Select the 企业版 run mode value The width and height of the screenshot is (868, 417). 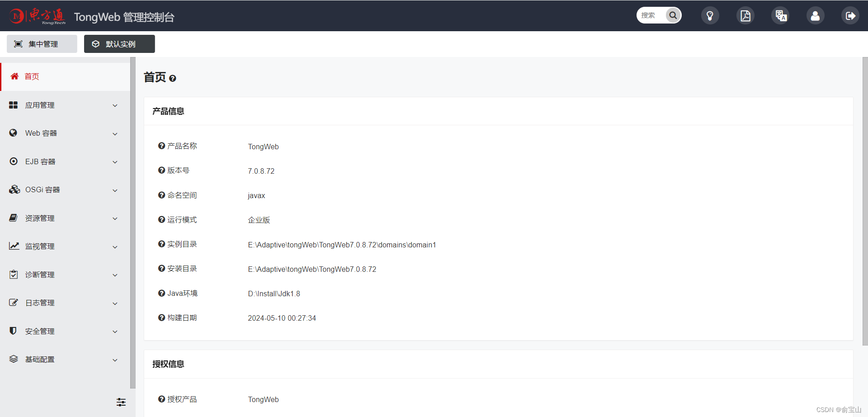(259, 220)
